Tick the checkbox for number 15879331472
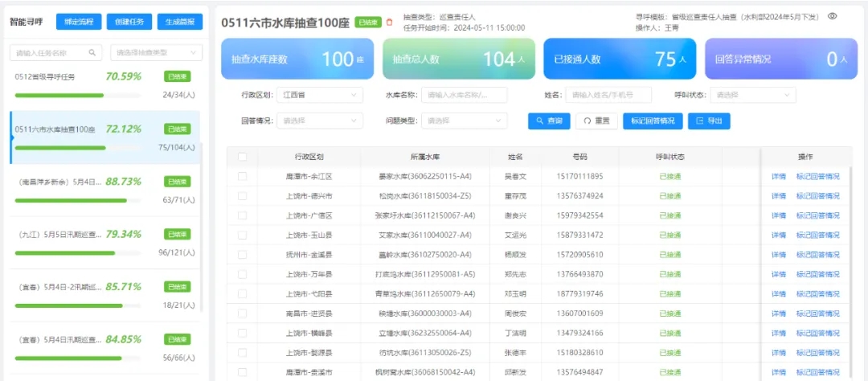This screenshot has height=381, width=868. click(x=243, y=235)
